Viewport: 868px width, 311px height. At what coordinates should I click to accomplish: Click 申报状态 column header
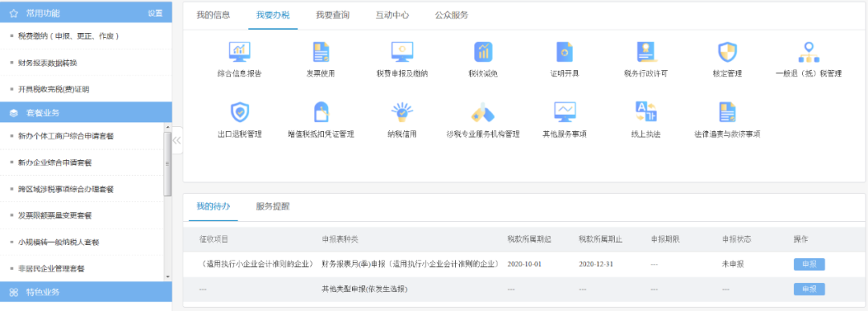(736, 239)
